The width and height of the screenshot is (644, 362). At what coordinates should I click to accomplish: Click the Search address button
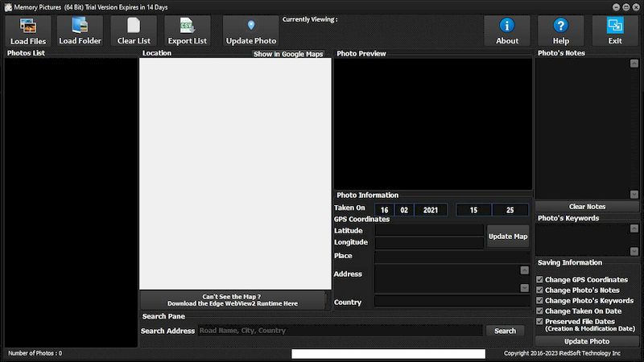505,331
